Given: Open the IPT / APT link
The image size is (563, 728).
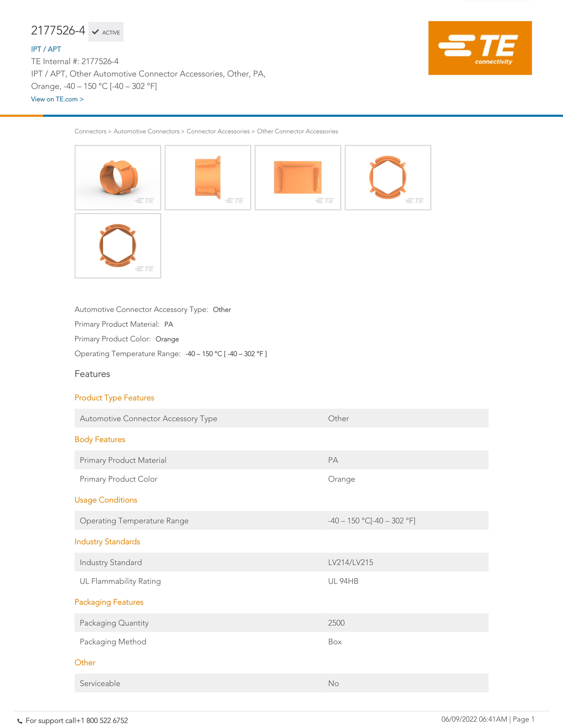Looking at the screenshot, I should 46,49.
